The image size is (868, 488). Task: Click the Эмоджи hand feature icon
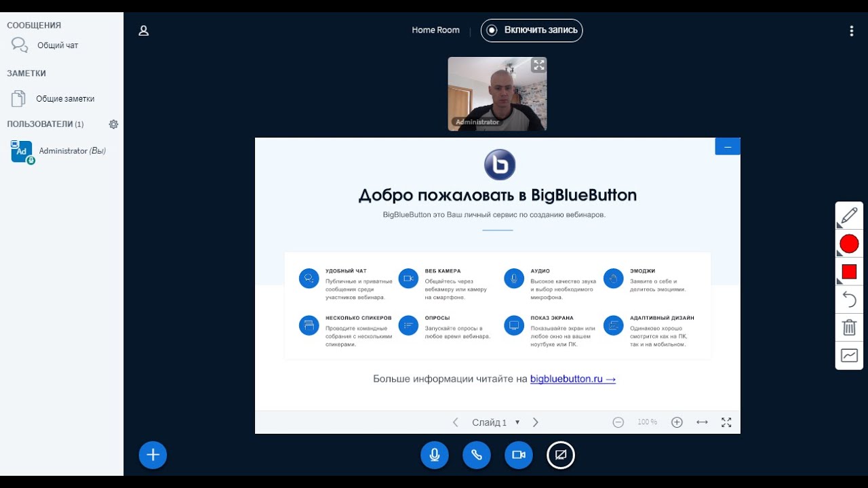tap(613, 279)
